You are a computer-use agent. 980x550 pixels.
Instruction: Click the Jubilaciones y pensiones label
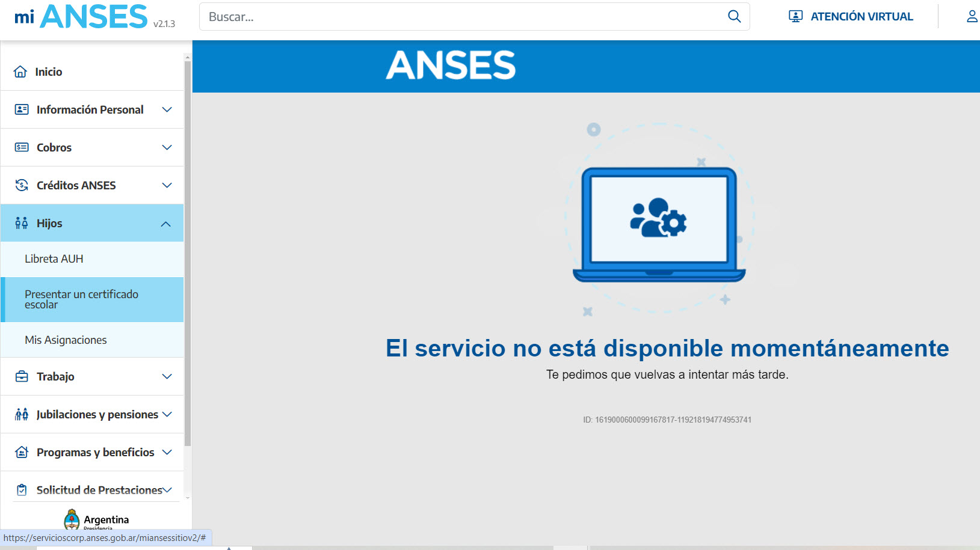[97, 414]
